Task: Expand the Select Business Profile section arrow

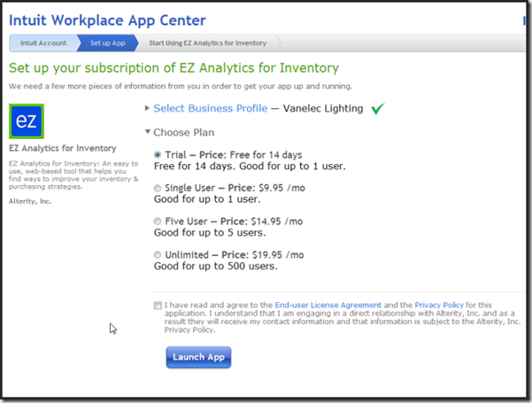Action: [x=147, y=108]
